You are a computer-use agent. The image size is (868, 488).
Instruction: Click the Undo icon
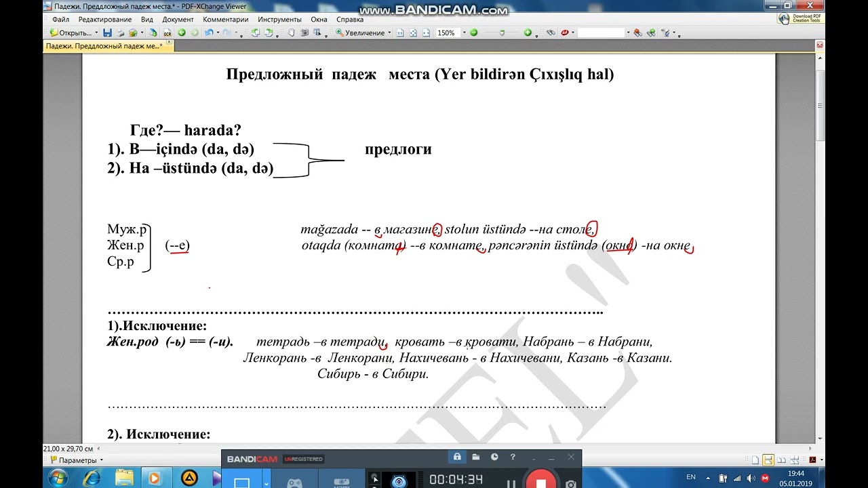coord(209,33)
